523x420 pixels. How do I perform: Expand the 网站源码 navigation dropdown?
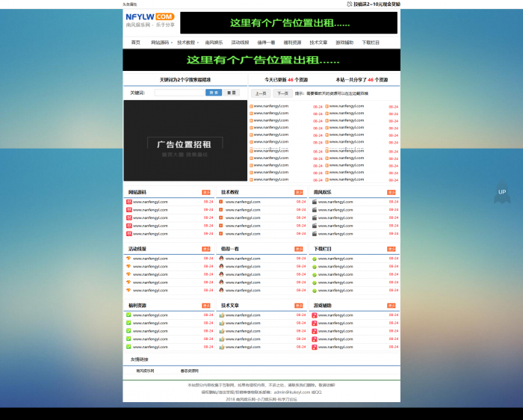click(x=161, y=43)
